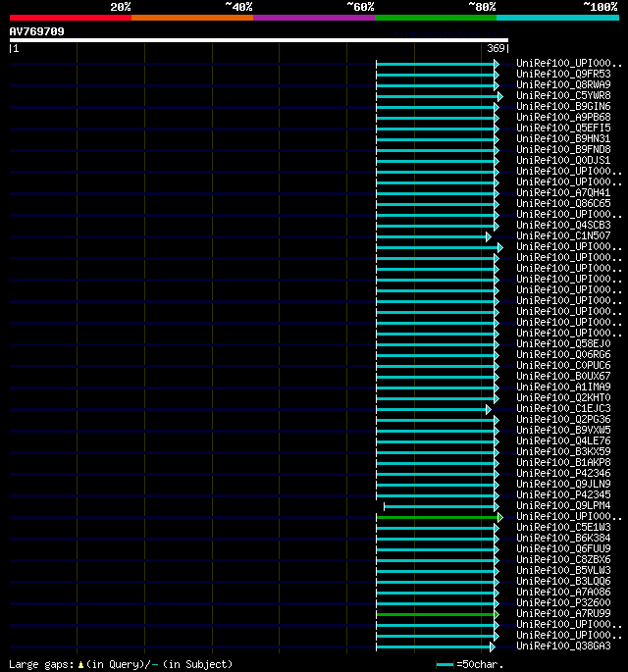Image resolution: width=628 pixels, height=672 pixels.
Task: Select the UniRef100_P42346 label
Action: pyautogui.click(x=563, y=473)
